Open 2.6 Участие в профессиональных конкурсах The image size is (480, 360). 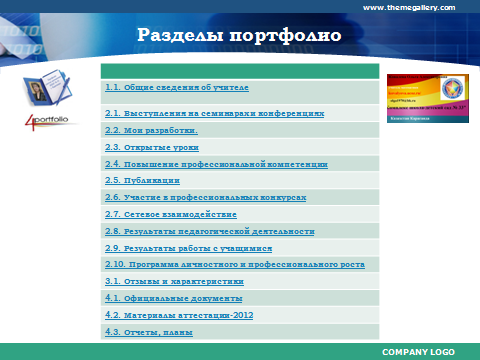tap(206, 198)
